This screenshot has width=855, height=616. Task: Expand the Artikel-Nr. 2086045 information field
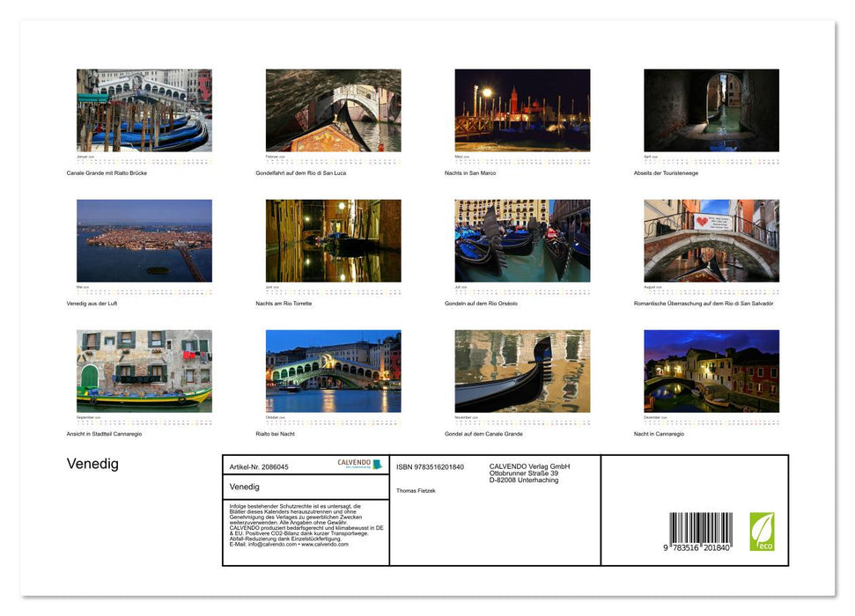259,467
